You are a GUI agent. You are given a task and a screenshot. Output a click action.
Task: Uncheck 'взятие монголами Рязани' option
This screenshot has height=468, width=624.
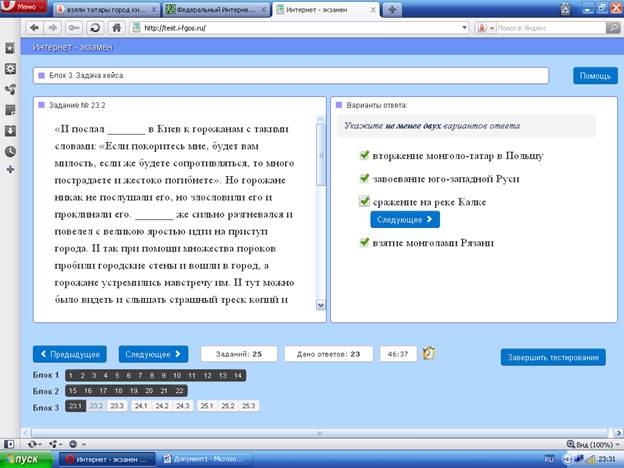[x=364, y=242]
